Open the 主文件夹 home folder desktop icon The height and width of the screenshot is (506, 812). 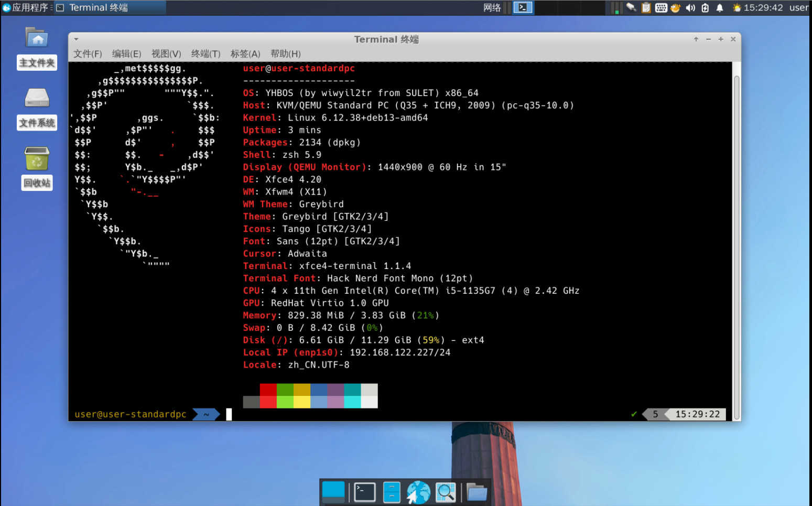(x=37, y=48)
